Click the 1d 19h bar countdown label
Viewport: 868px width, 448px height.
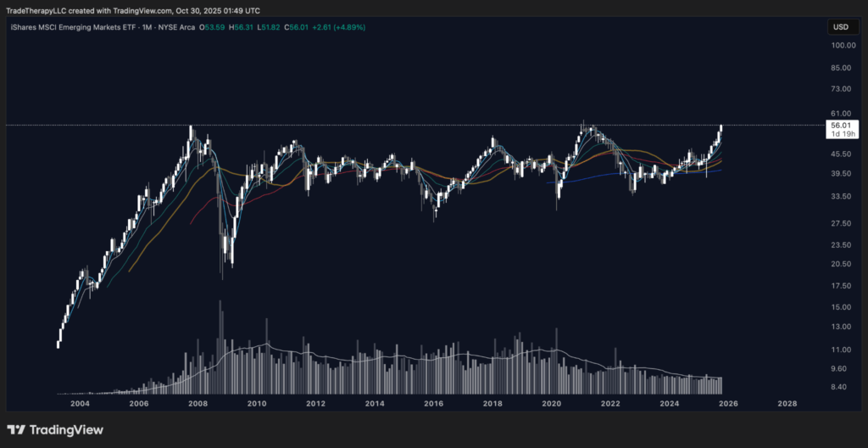[840, 134]
